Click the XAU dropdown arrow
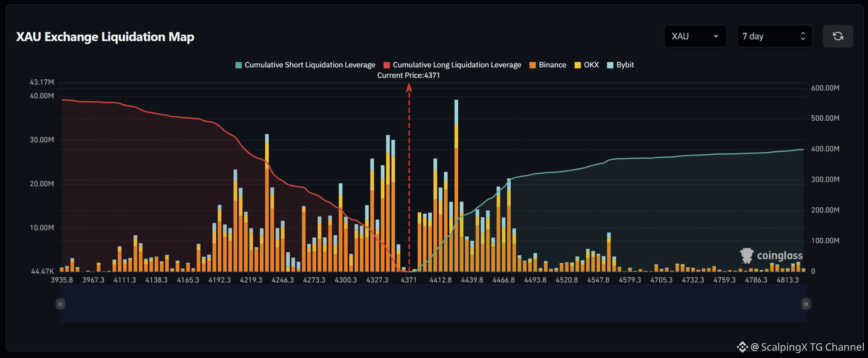 pyautogui.click(x=716, y=36)
